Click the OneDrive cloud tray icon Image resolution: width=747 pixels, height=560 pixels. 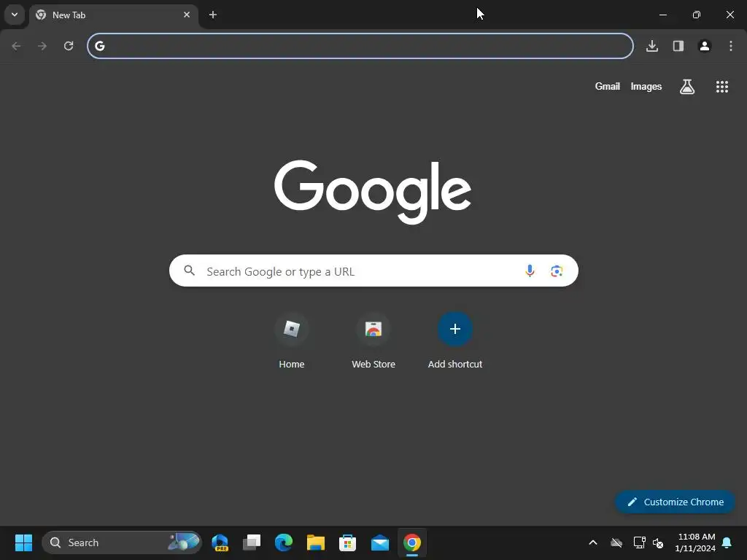[616, 542]
